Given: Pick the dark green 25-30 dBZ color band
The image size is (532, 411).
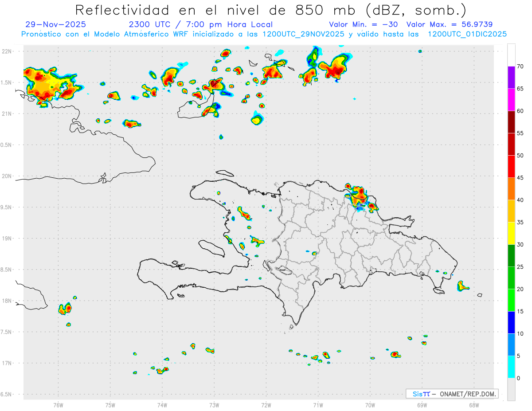Looking at the screenshot, I should (x=511, y=255).
